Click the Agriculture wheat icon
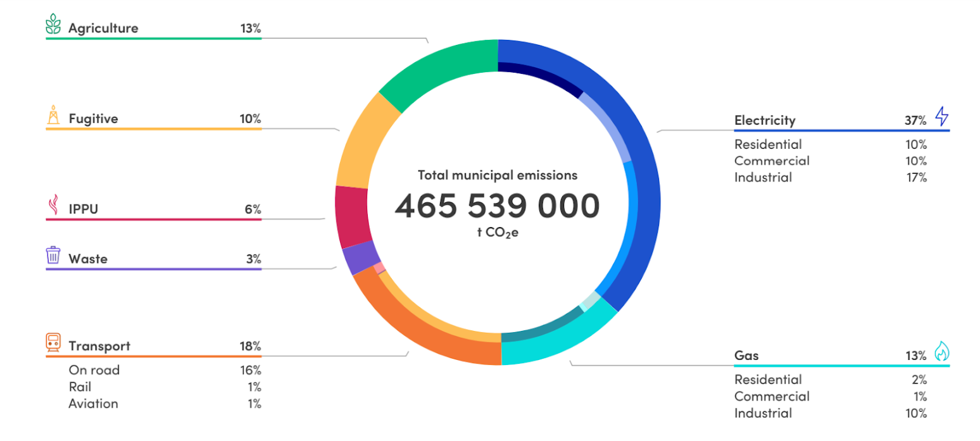 [x=54, y=27]
